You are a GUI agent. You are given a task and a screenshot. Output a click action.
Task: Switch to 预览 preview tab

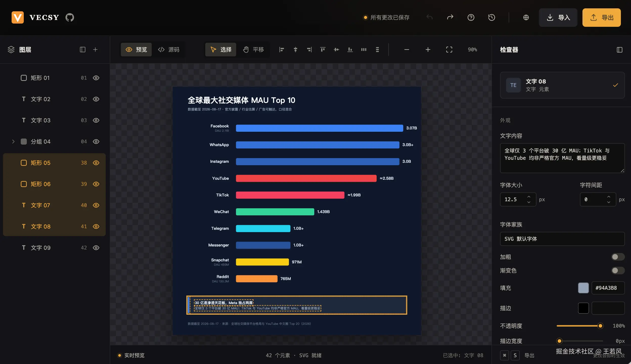tap(136, 50)
